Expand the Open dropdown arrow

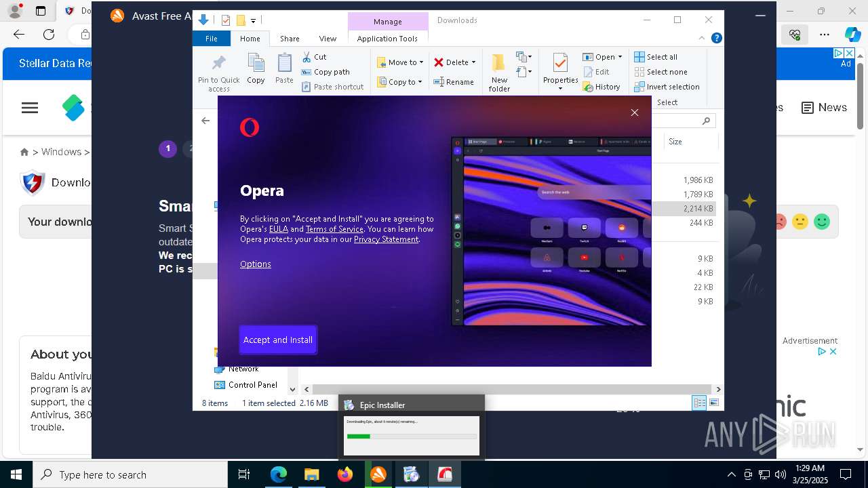(x=620, y=57)
